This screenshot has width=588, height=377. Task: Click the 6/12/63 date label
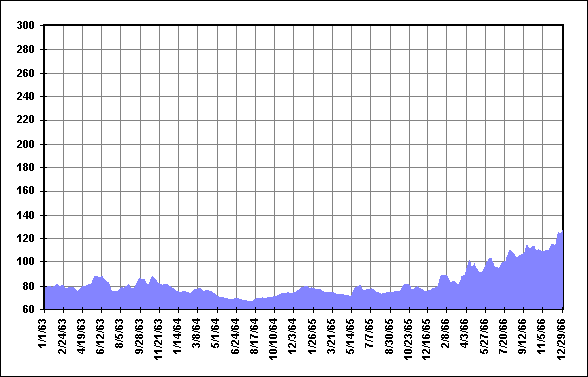(100, 336)
